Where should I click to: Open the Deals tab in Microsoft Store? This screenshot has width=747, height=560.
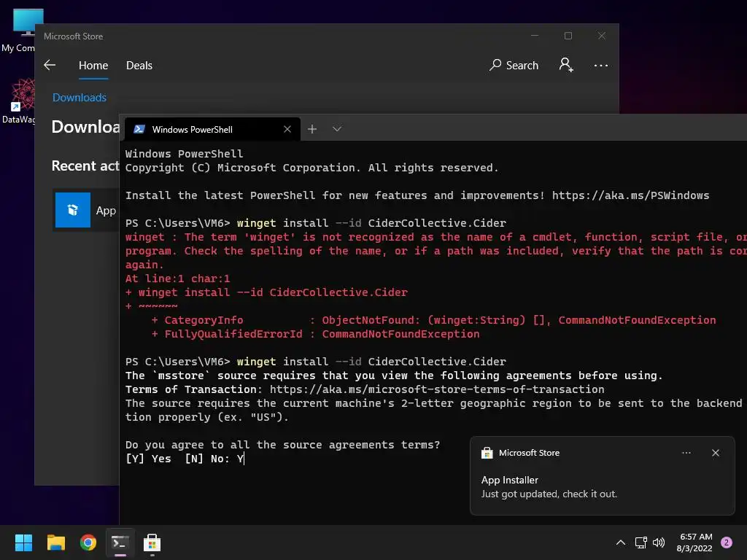tap(139, 65)
